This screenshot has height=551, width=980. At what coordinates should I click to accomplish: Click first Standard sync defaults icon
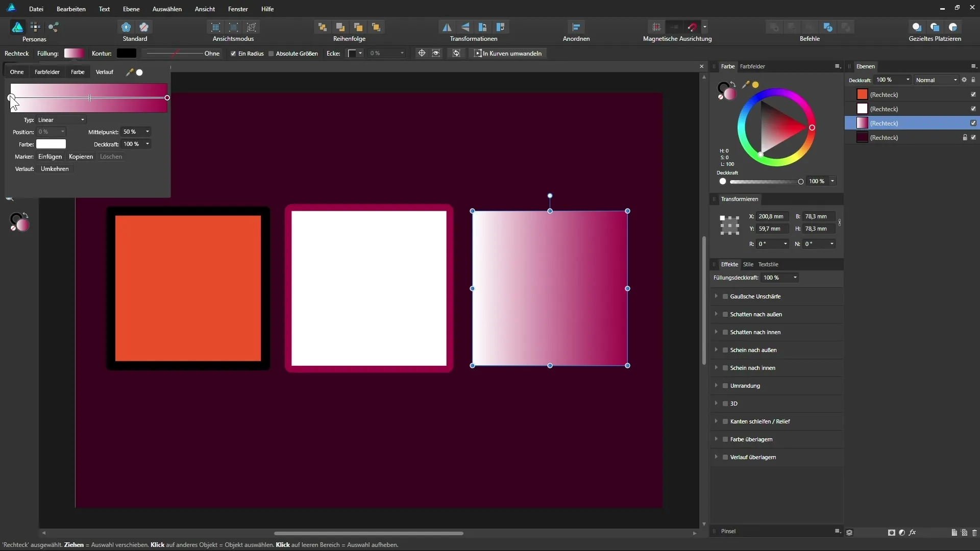point(126,27)
